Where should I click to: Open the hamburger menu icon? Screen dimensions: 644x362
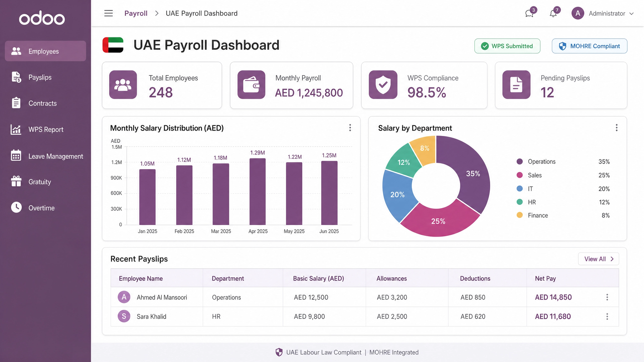coord(108,13)
